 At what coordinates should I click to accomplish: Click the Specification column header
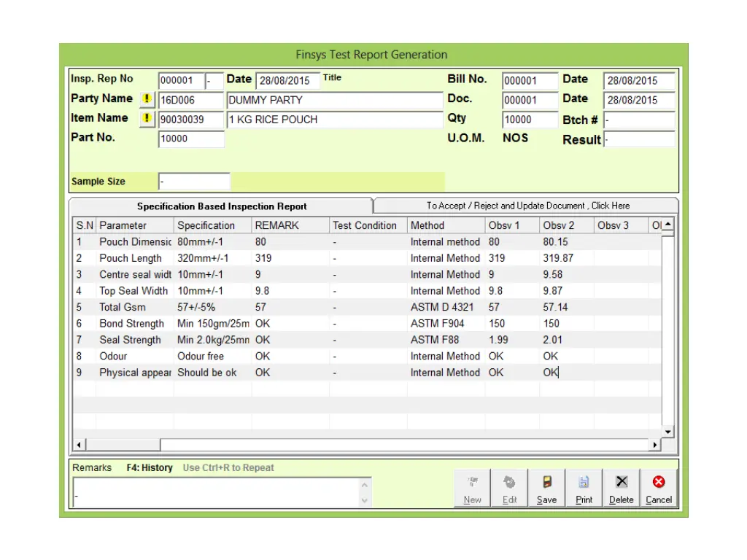pos(212,225)
